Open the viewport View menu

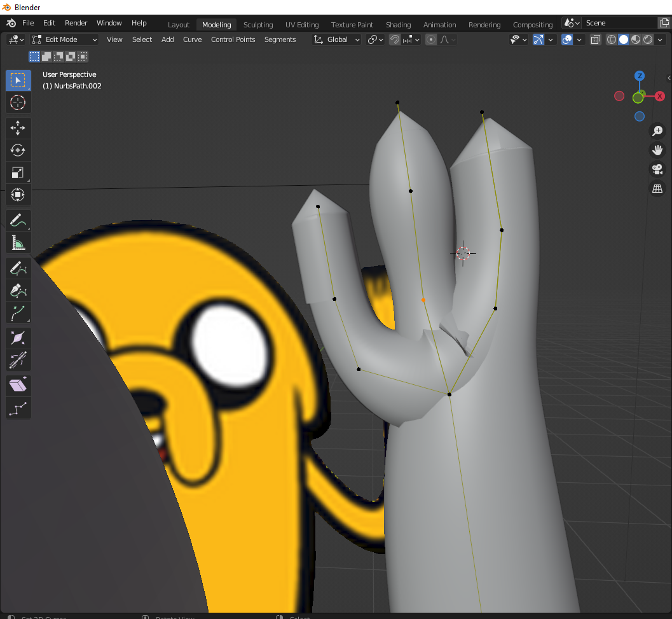point(114,39)
